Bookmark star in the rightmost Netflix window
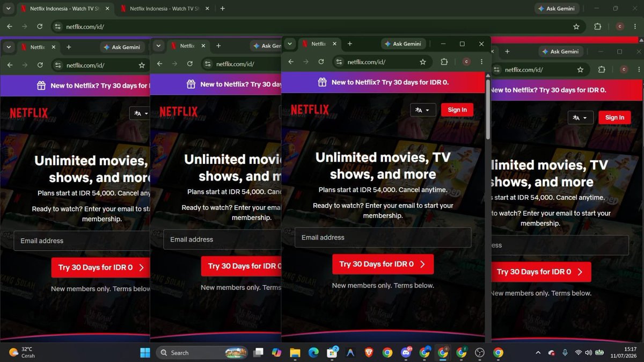The height and width of the screenshot is (362, 644). 580,70
